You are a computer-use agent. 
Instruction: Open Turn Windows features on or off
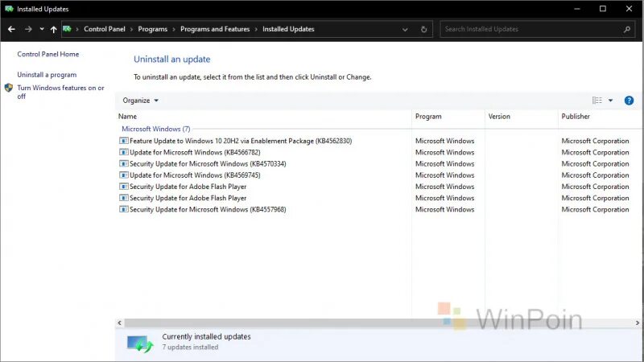[x=61, y=92]
